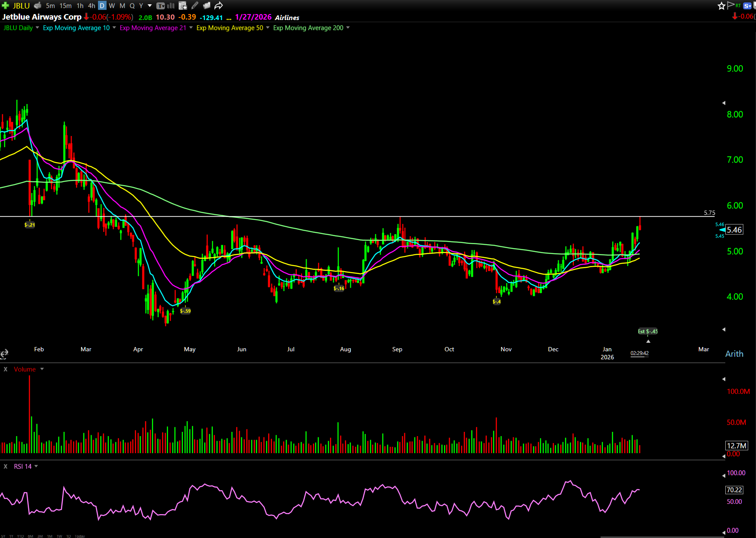Screen dimensions: 756x538
Task: Click the Exp Moving Average 200 label
Action: [308, 28]
